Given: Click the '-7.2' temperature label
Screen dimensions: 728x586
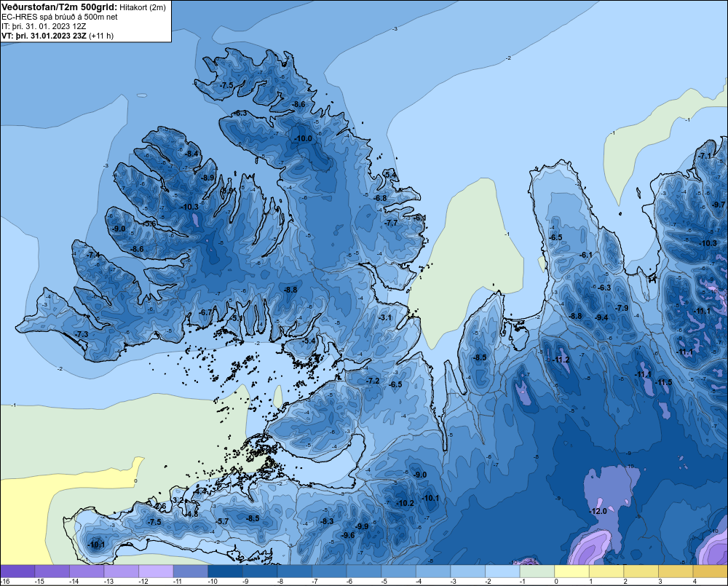Looking at the screenshot, I should [373, 381].
